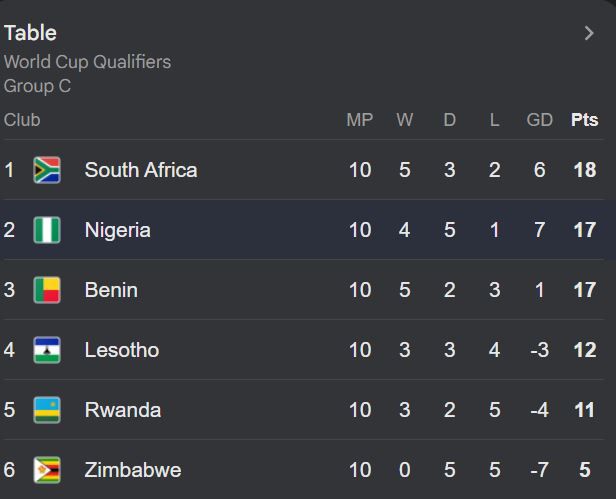Click the Table heading
The height and width of the screenshot is (499, 616).
(30, 33)
